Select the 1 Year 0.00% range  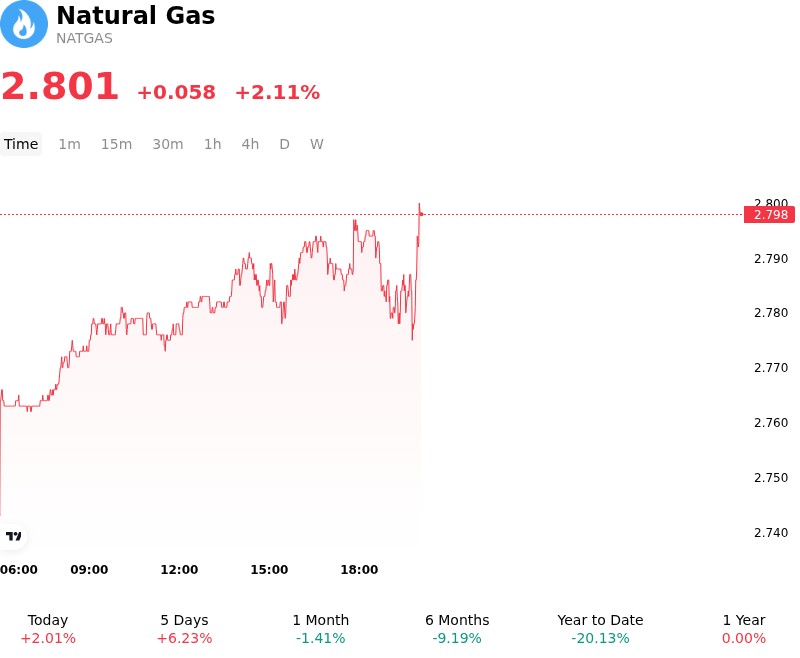tap(744, 629)
